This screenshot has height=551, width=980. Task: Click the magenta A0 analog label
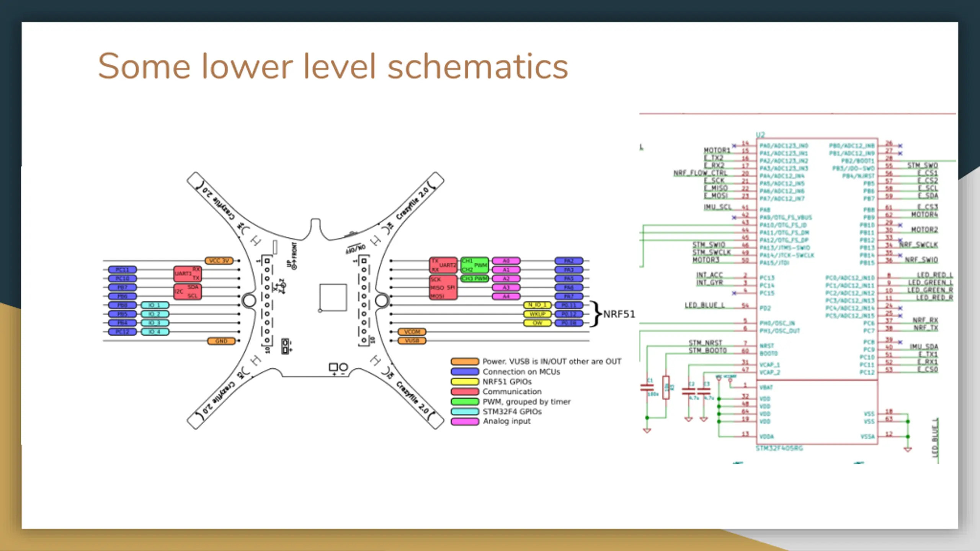point(506,261)
